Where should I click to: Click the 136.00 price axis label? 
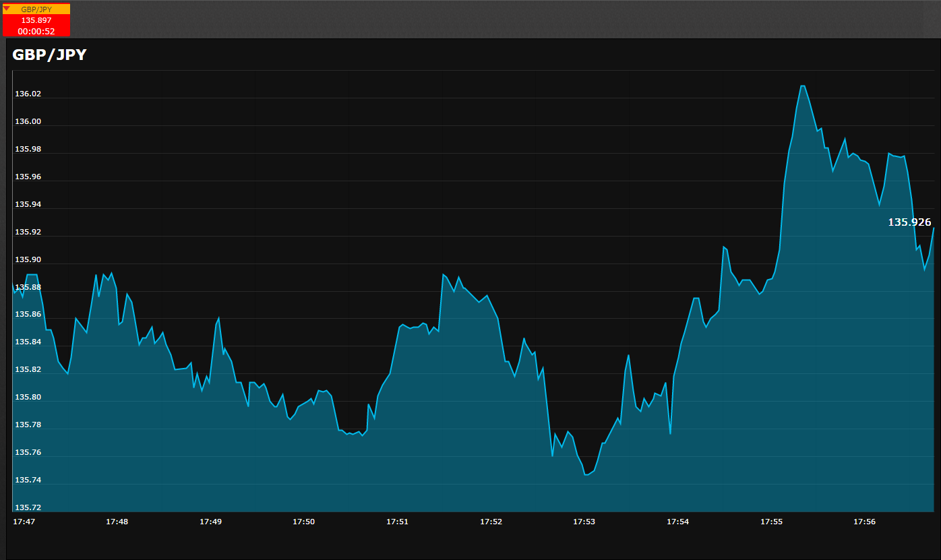pos(28,121)
